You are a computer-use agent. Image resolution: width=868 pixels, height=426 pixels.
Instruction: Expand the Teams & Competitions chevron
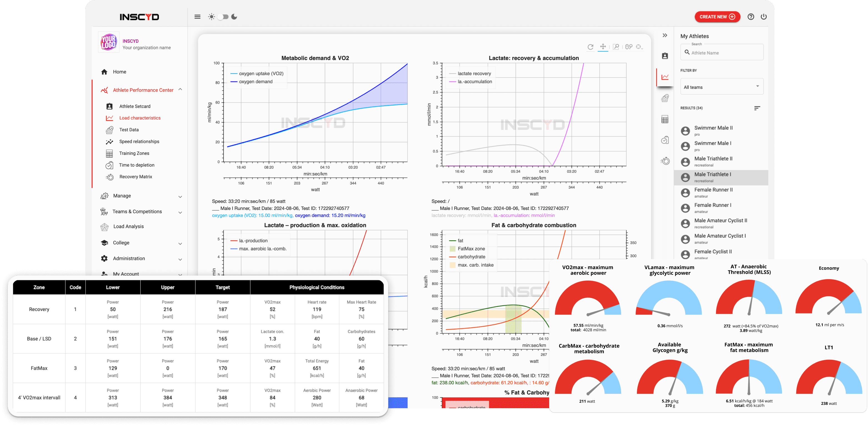[x=180, y=212]
